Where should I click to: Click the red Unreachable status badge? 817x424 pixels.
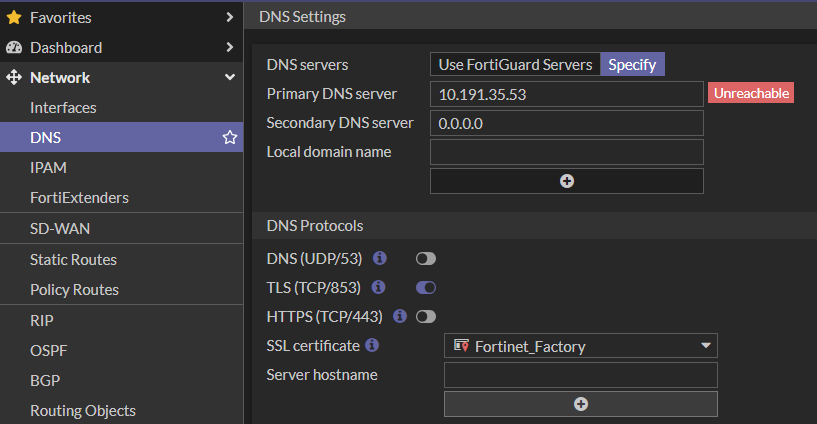(x=750, y=93)
